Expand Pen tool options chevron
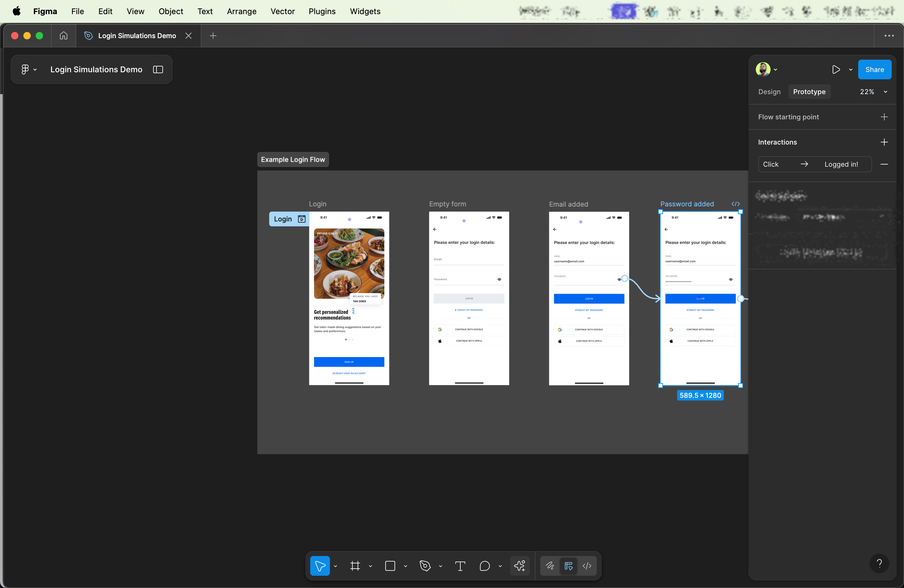 (440, 566)
